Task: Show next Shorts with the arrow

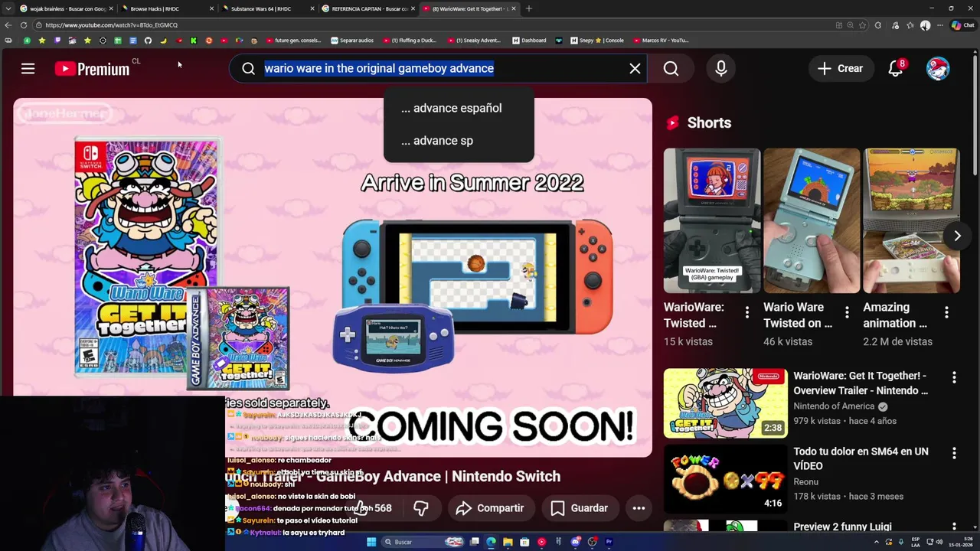Action: [957, 236]
